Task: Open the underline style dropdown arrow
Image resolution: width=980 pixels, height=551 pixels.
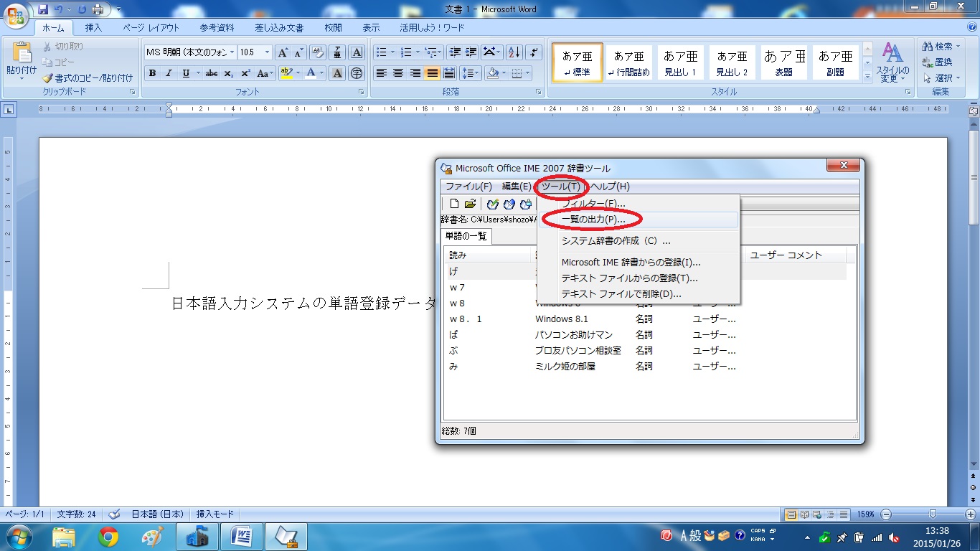Action: tap(197, 73)
